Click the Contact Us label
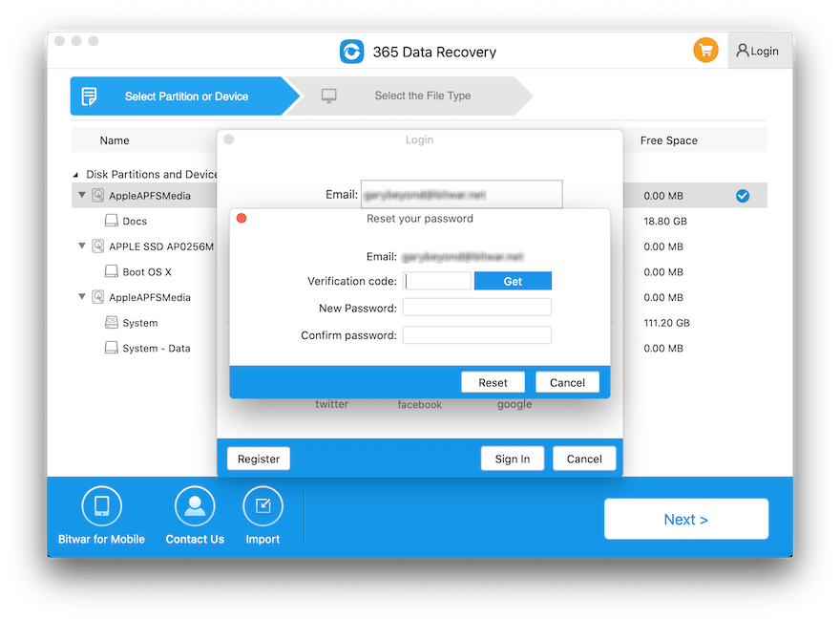 [x=195, y=539]
